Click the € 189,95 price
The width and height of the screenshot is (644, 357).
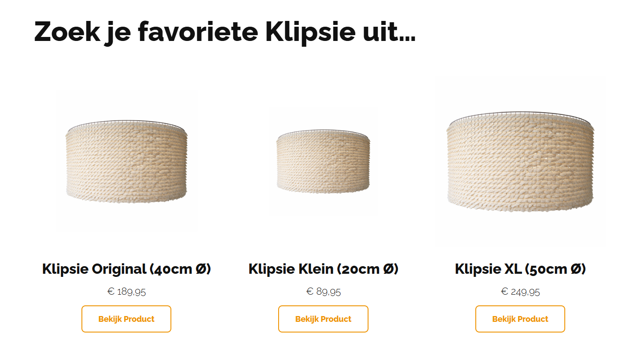(x=126, y=292)
